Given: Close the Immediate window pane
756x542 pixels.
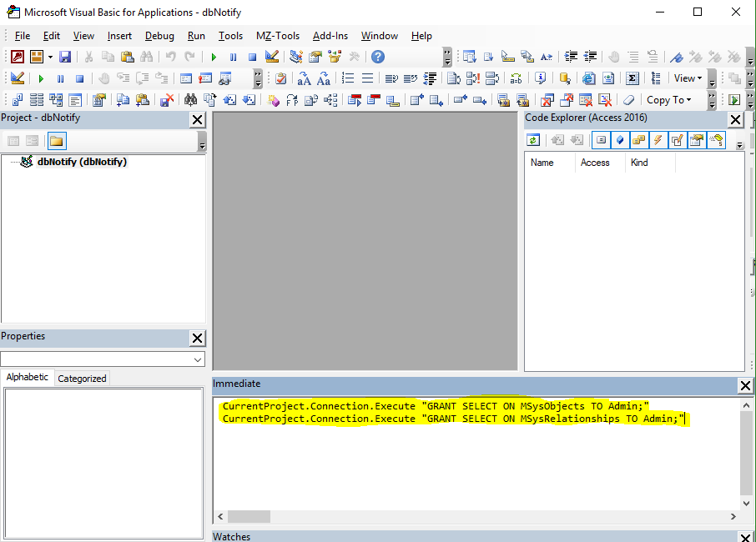Looking at the screenshot, I should pyautogui.click(x=745, y=385).
